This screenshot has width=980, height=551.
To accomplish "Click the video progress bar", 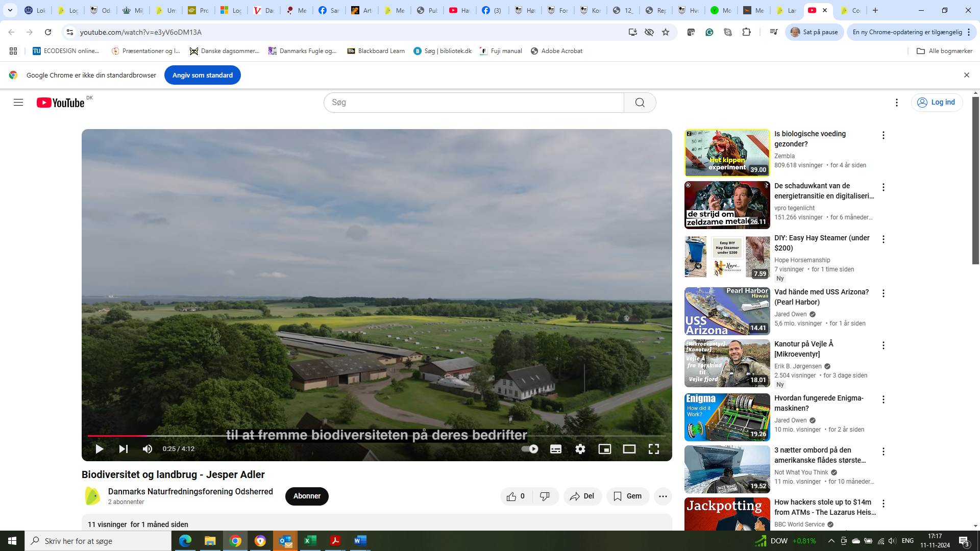I will click(377, 436).
